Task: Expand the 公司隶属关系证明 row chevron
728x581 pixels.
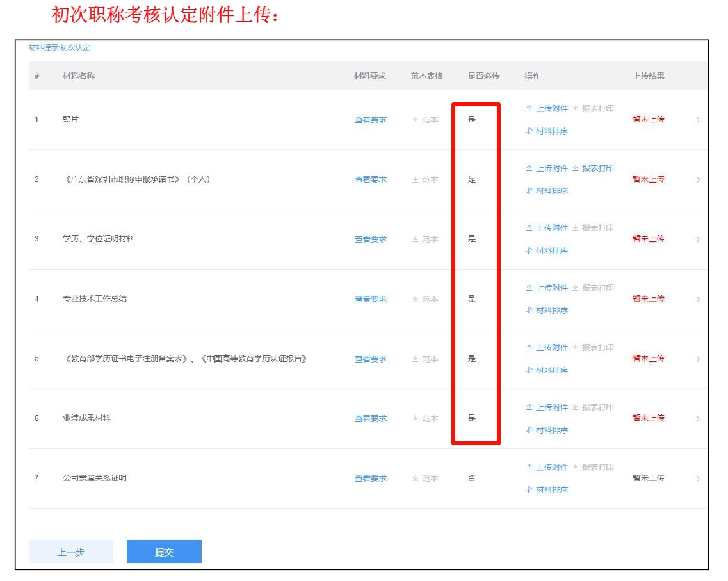Action: point(698,479)
